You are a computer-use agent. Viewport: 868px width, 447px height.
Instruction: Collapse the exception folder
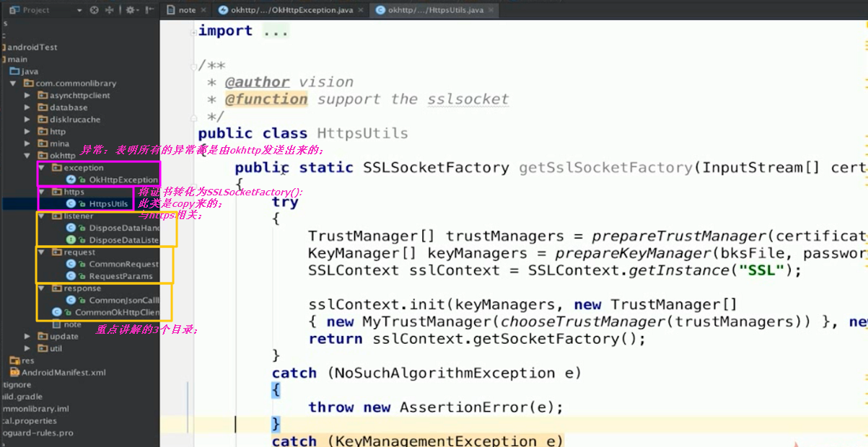tap(42, 168)
